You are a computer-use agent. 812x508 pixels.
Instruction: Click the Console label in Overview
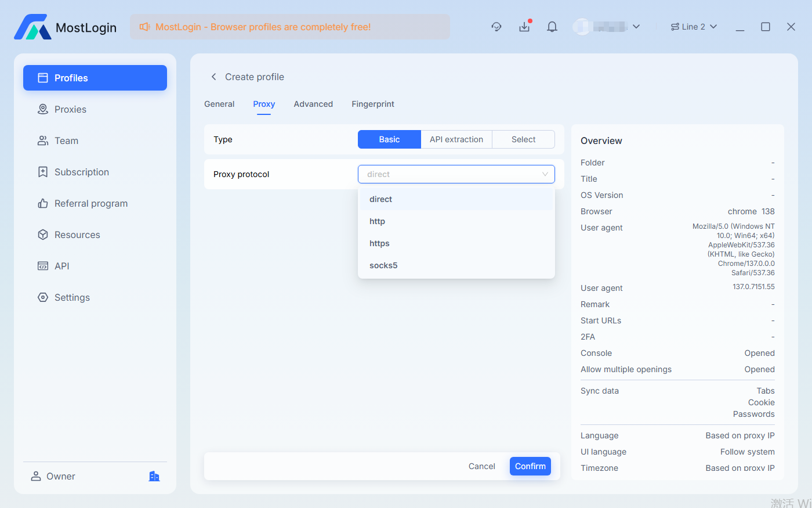point(596,353)
